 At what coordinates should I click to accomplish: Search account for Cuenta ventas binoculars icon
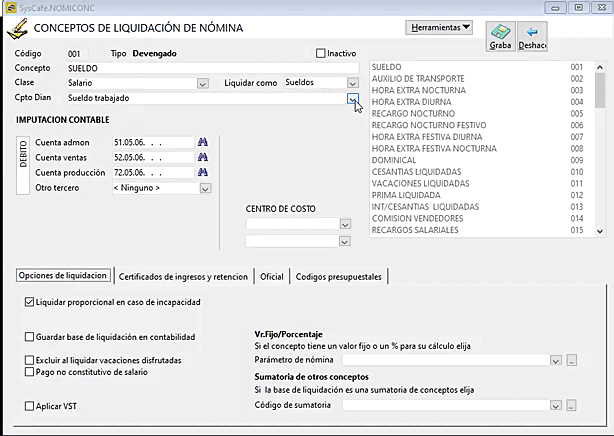click(x=202, y=157)
